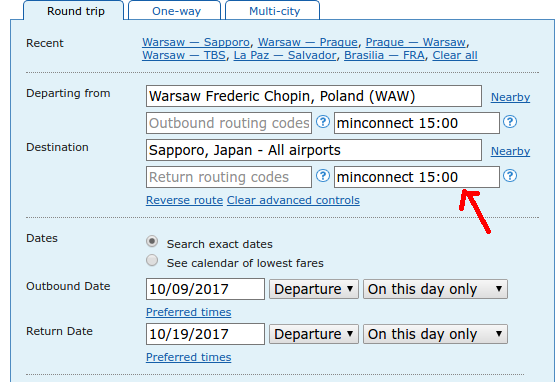
Task: Open Preferred times under Outbound Date
Action: [189, 312]
